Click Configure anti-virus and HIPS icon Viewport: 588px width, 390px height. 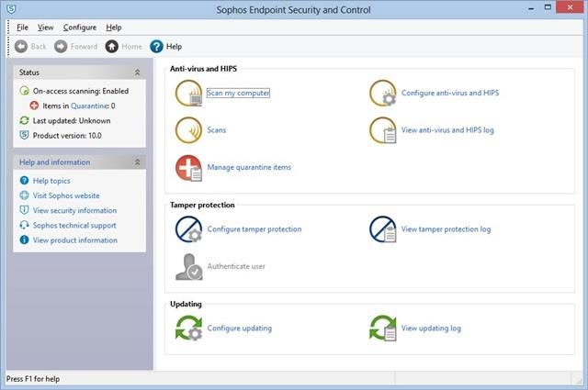[382, 93]
